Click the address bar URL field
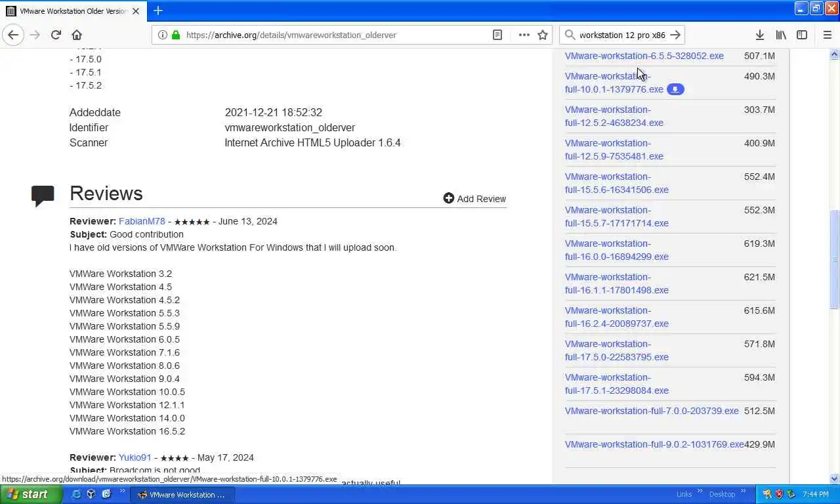Screen dimensions: 840x504 [335, 35]
